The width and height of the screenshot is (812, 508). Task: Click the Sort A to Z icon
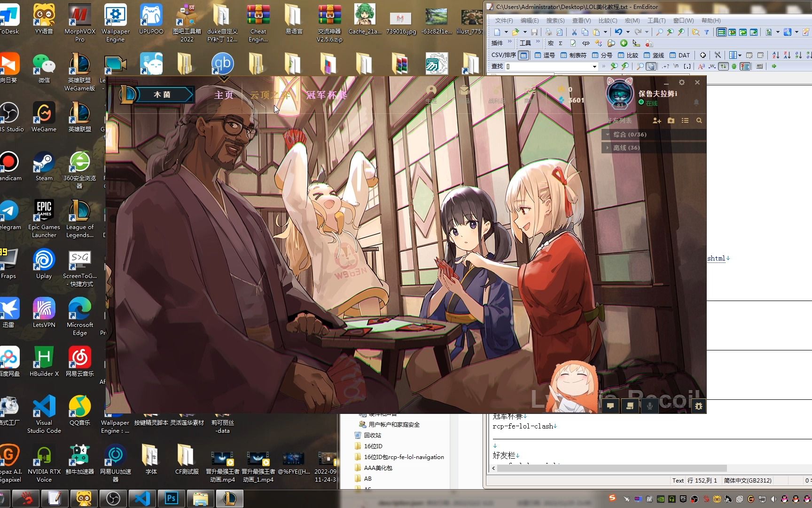(776, 55)
